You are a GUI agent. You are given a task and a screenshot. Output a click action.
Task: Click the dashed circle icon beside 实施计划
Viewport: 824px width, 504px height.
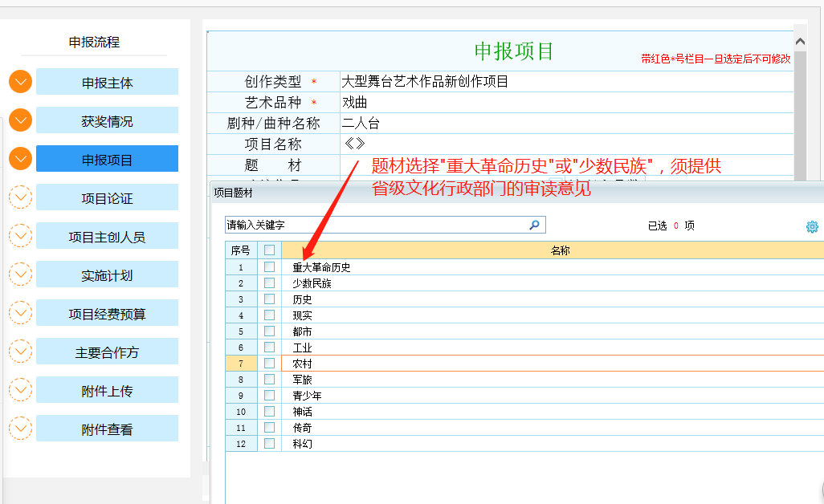20,274
